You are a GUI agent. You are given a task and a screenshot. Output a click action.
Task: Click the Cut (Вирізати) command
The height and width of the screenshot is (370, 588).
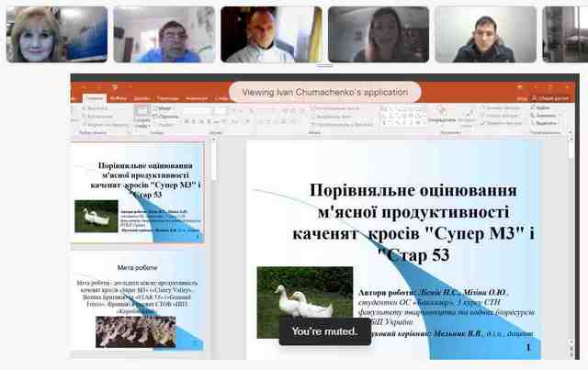tap(95, 108)
